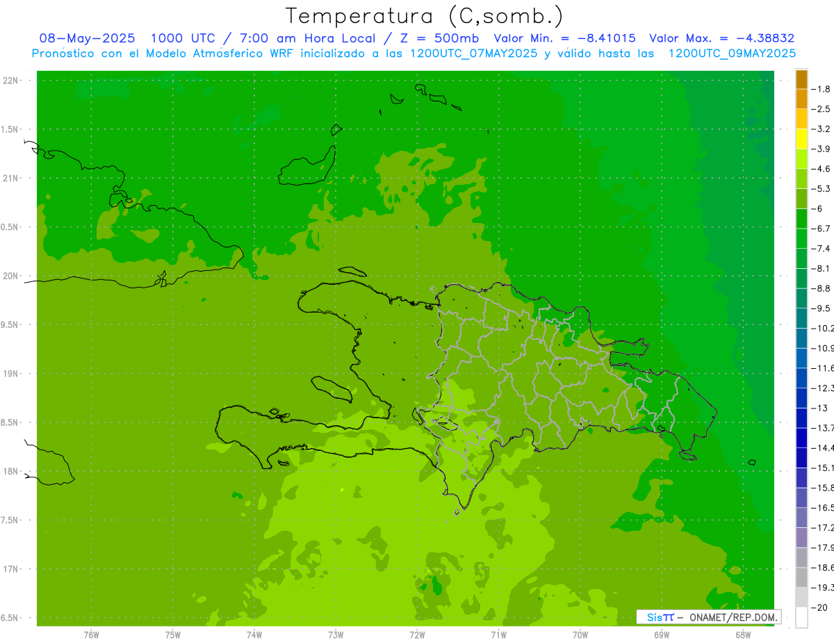Click the blue swatch between -13 and -13.7
Image resolution: width=834 pixels, height=644 pixels.
801,418
